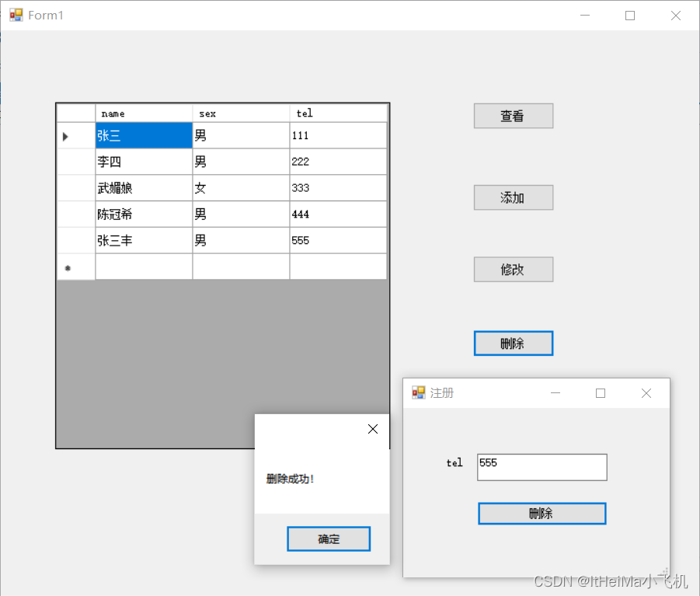The image size is (700, 596).
Task: Maximize the 注册 window
Action: coord(601,393)
